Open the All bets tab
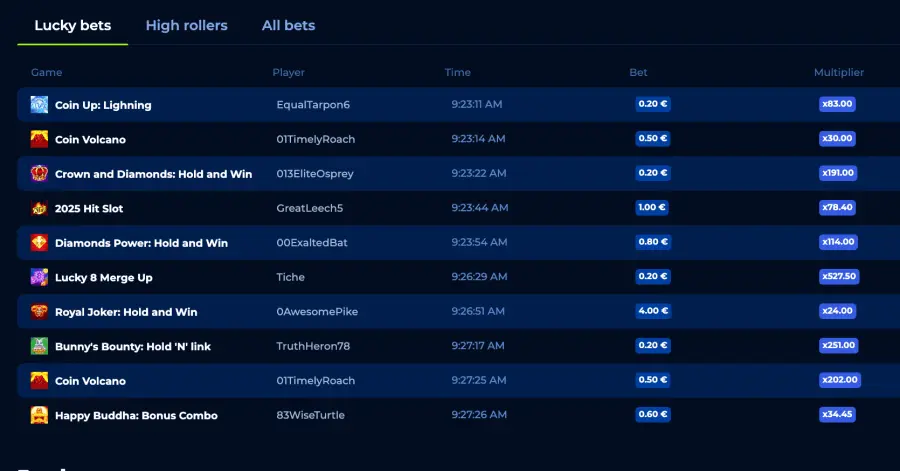The width and height of the screenshot is (900, 471). [288, 25]
